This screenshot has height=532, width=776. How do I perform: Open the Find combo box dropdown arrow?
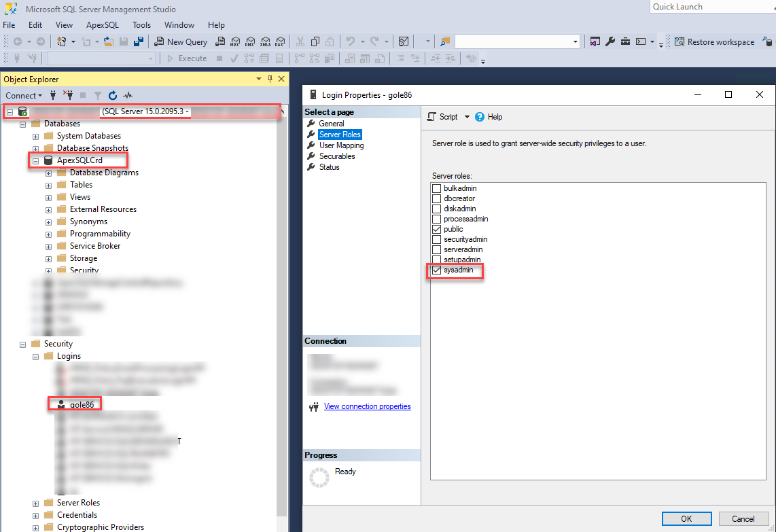click(575, 42)
